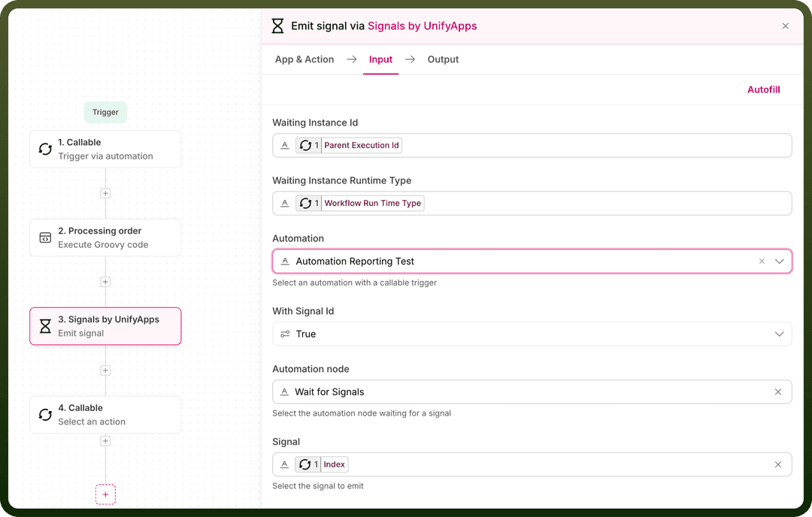Remove the Index signal value
812x517 pixels.
(x=778, y=464)
